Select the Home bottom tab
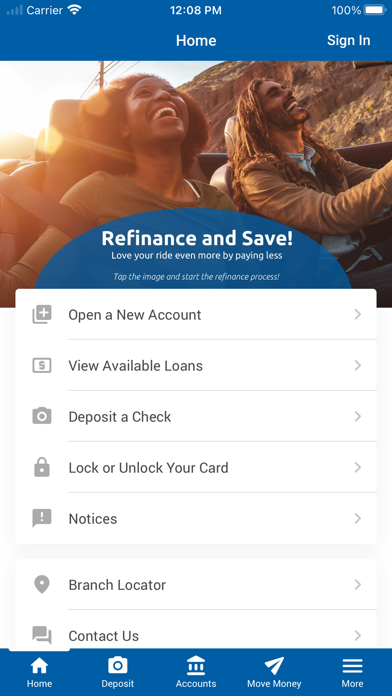The image size is (392, 696). pos(39,672)
